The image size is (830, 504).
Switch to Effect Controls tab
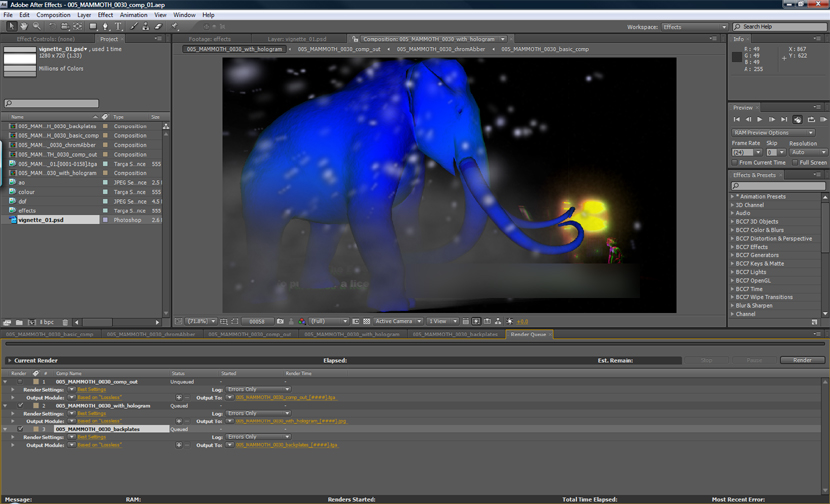coord(46,39)
